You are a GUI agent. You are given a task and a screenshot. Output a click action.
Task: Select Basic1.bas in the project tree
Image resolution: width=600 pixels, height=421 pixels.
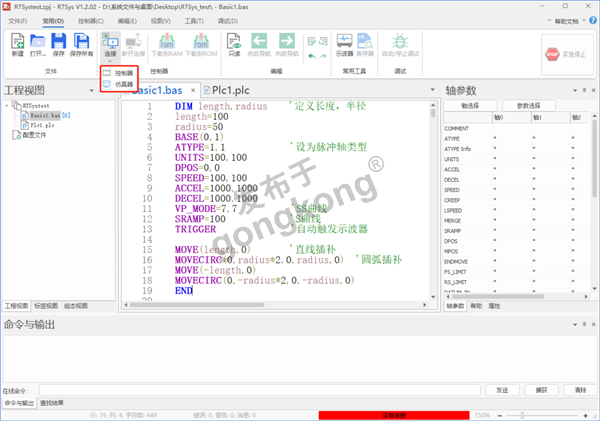46,115
